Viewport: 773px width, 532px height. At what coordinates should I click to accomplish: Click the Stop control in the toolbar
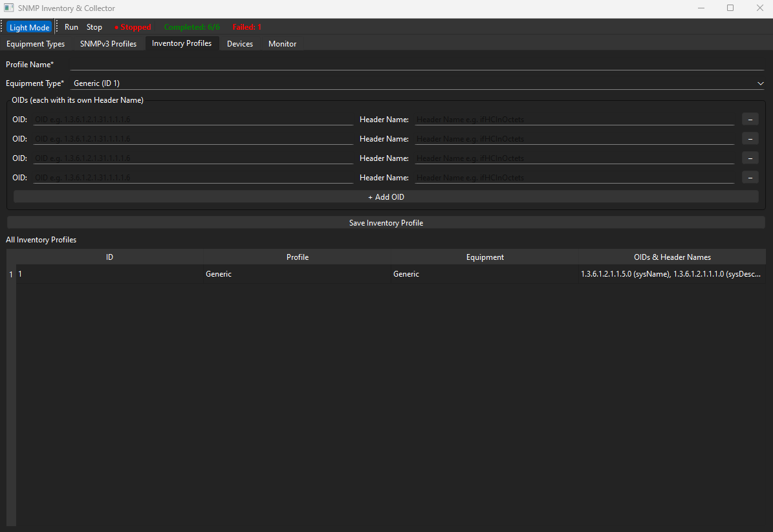[94, 27]
